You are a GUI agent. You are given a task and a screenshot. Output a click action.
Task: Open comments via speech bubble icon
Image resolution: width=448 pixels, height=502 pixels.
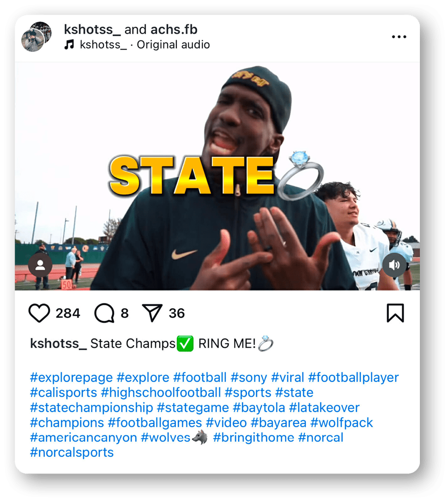pos(104,313)
